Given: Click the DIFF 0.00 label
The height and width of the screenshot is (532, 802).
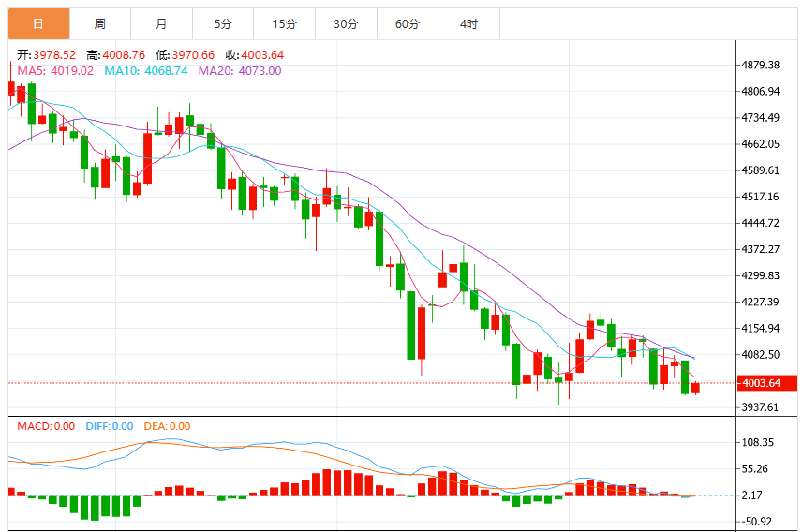Looking at the screenshot, I should [x=110, y=426].
